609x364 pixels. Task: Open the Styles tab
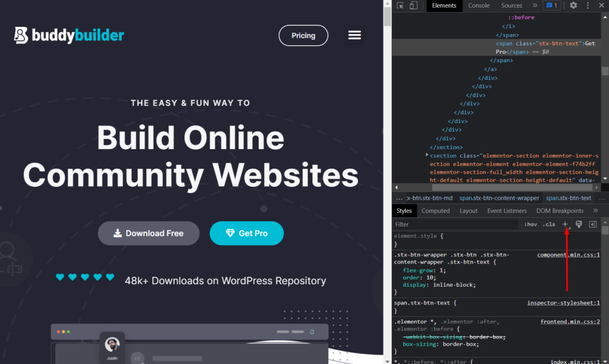404,211
